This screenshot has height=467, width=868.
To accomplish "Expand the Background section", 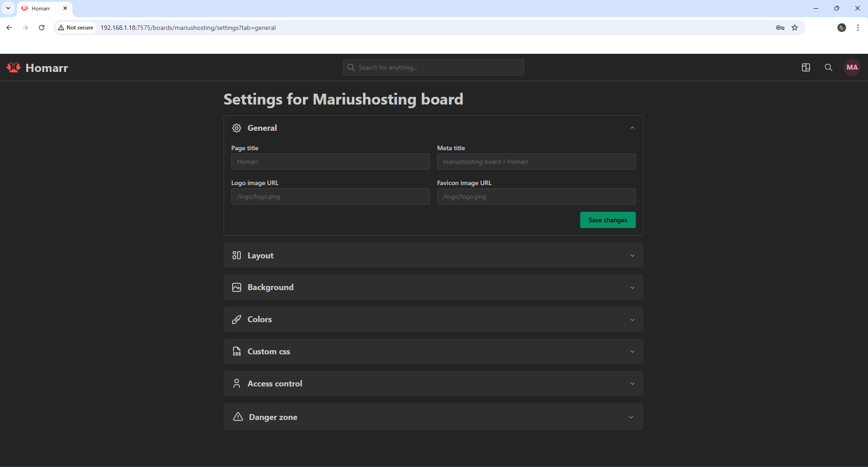I will point(434,287).
